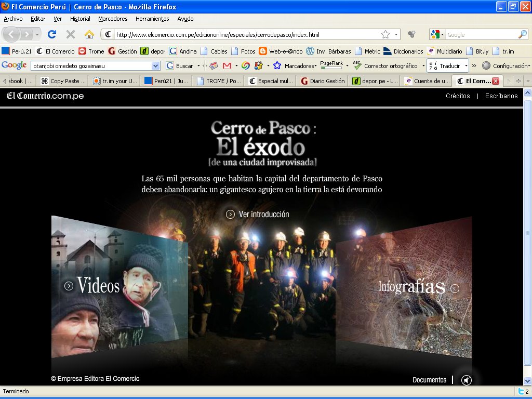Bookmark this page with the star icon
Image resolution: width=532 pixels, height=399 pixels.
(385, 35)
